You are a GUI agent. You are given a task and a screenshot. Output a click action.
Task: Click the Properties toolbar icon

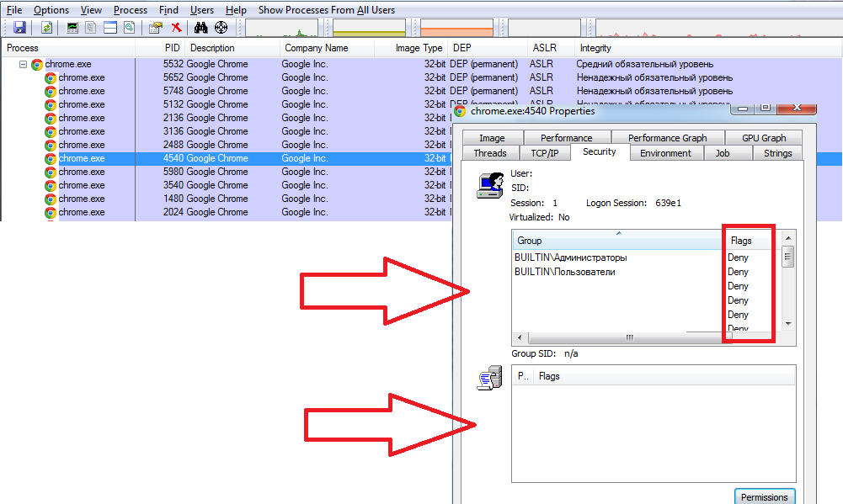tap(156, 28)
